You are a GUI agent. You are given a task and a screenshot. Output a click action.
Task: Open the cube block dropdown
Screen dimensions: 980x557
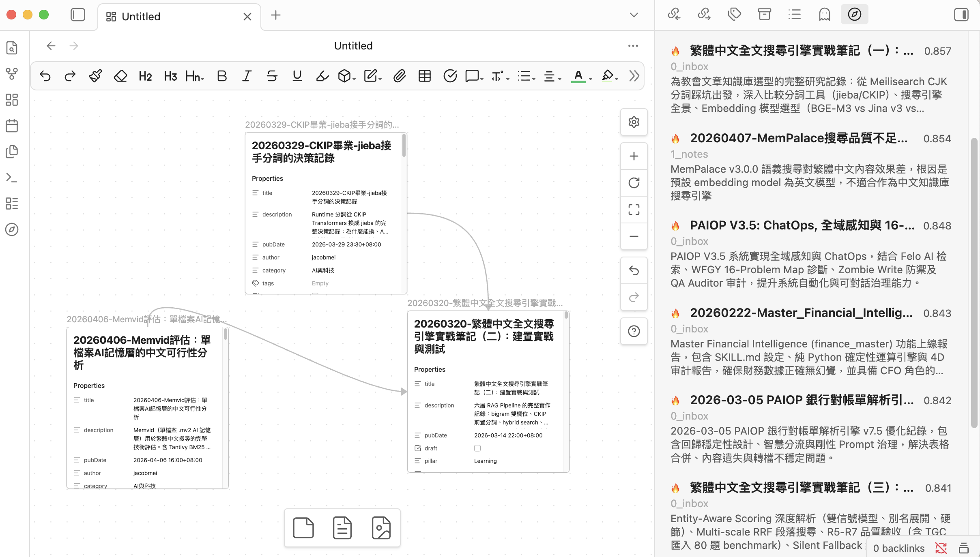coord(347,76)
